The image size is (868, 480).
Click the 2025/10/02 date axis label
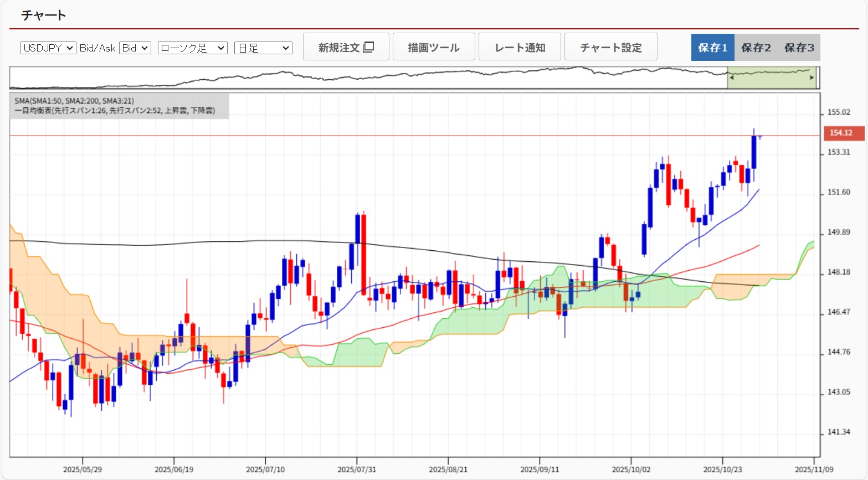pyautogui.click(x=630, y=469)
